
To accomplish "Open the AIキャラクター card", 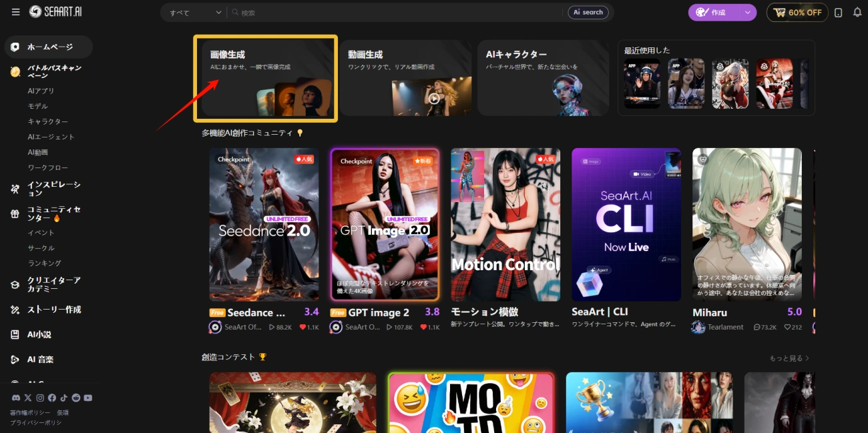I will tap(543, 78).
